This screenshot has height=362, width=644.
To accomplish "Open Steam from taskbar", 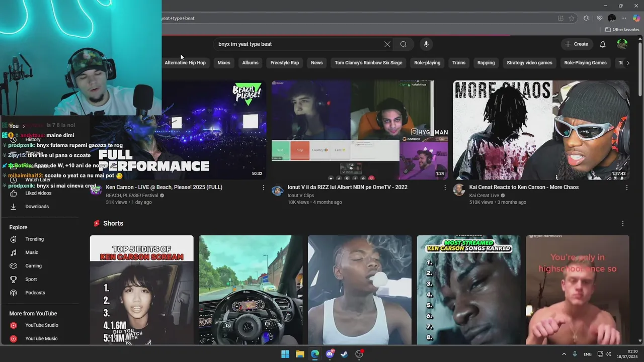I will 345,354.
